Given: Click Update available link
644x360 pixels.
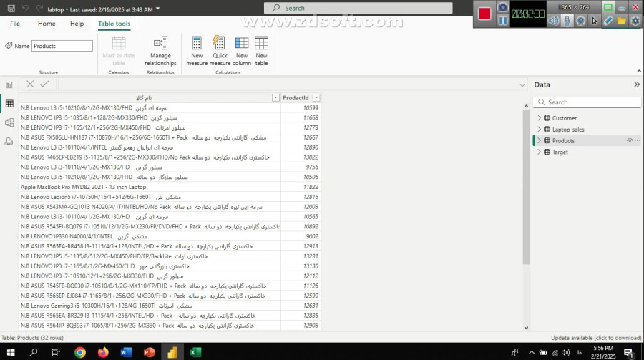Looking at the screenshot, I should (596, 338).
